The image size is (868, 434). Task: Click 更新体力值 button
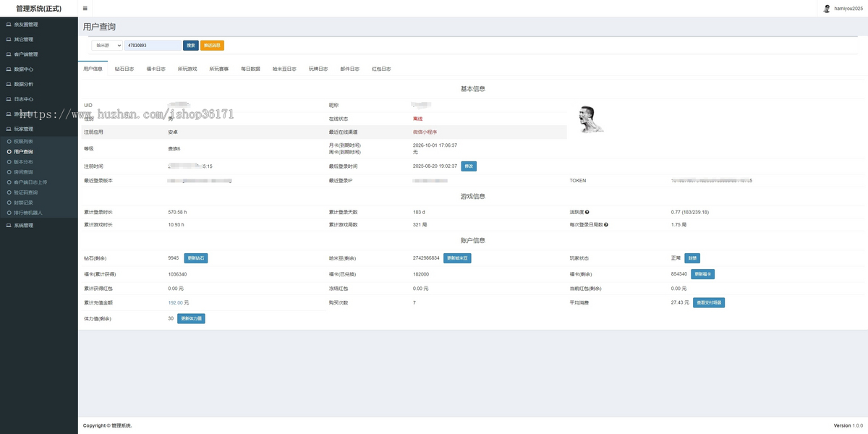coord(191,318)
